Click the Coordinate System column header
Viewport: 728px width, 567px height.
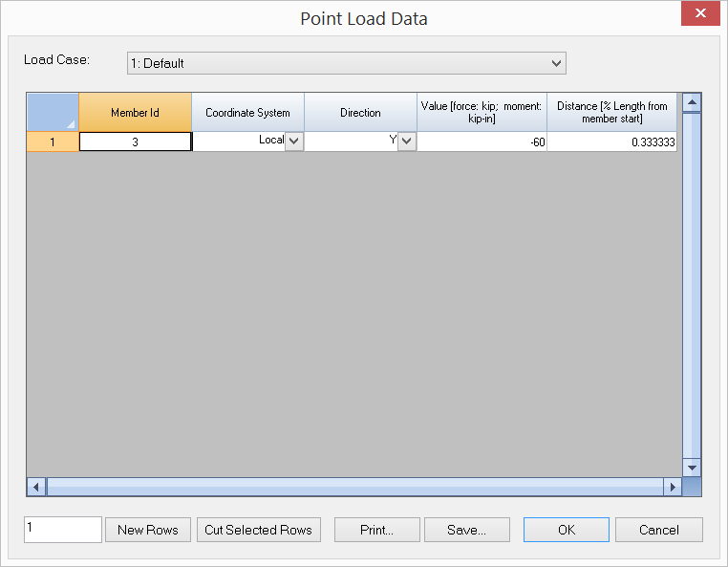[x=247, y=112]
